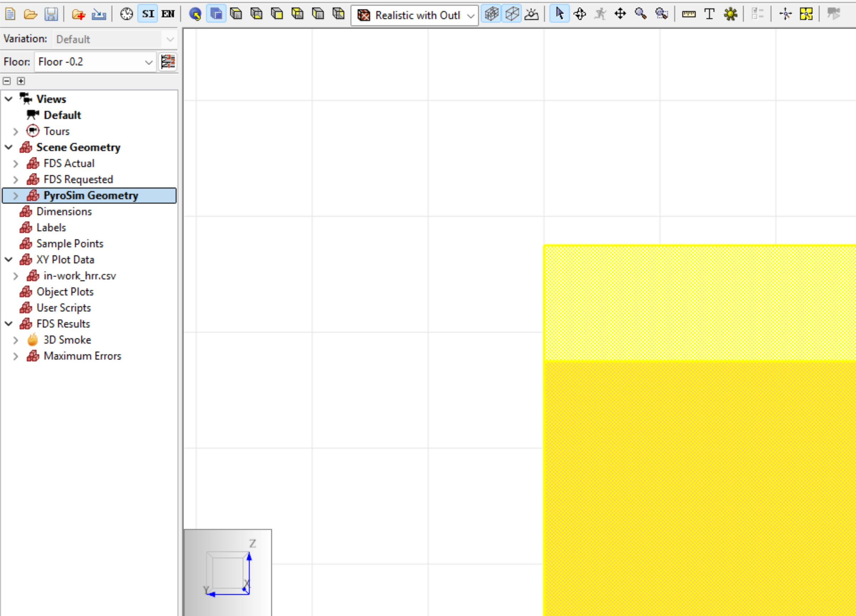Select the zoom box tool
Screen dimensions: 856x616
(x=662, y=14)
